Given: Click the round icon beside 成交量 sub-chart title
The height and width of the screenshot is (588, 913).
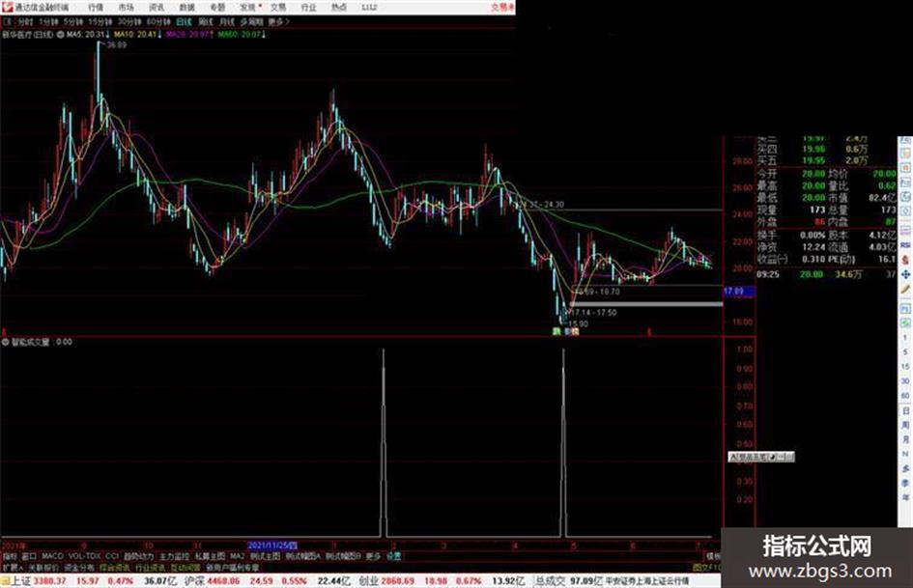Looking at the screenshot, I should click(x=5, y=343).
